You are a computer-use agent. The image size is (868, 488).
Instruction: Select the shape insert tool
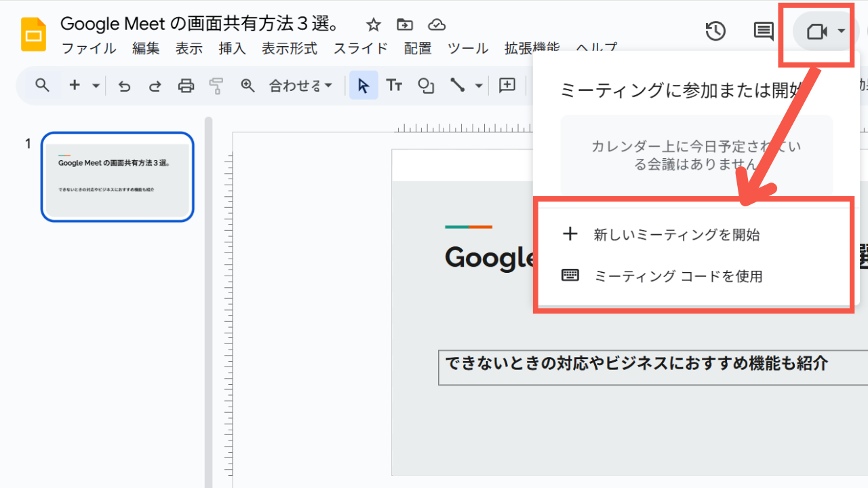426,86
